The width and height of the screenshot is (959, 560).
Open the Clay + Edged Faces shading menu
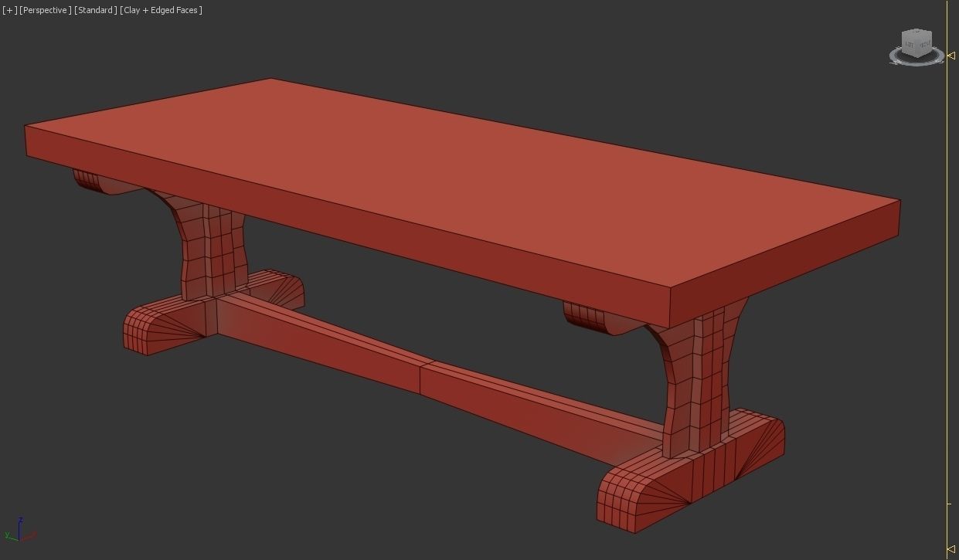coord(161,10)
